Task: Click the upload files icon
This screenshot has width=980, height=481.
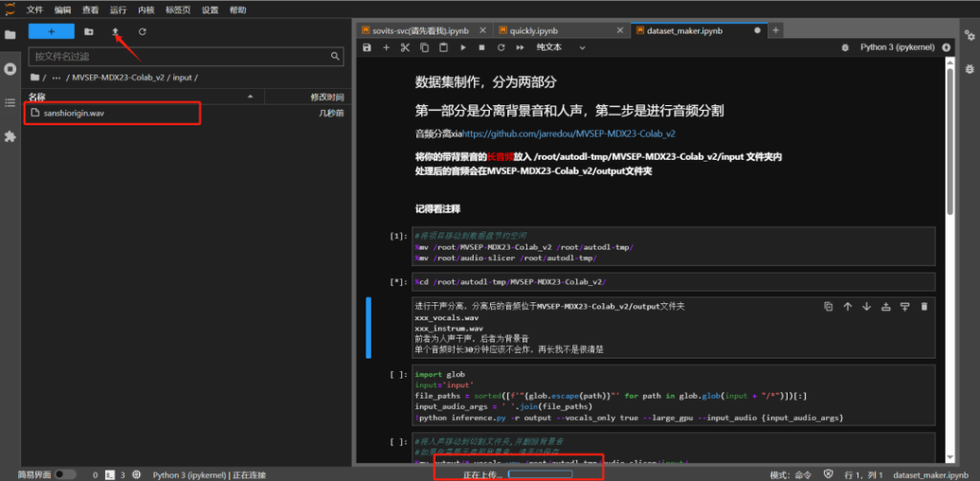Action: [x=115, y=32]
